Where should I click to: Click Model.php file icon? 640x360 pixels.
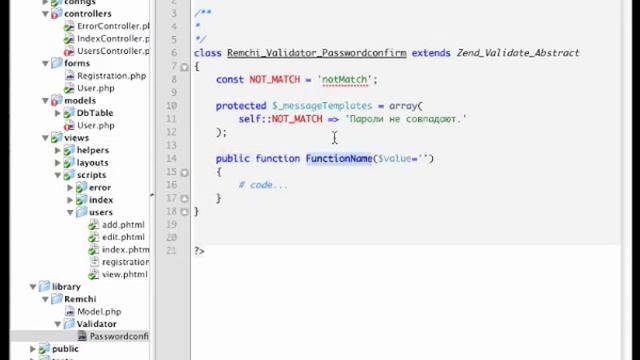(x=69, y=312)
